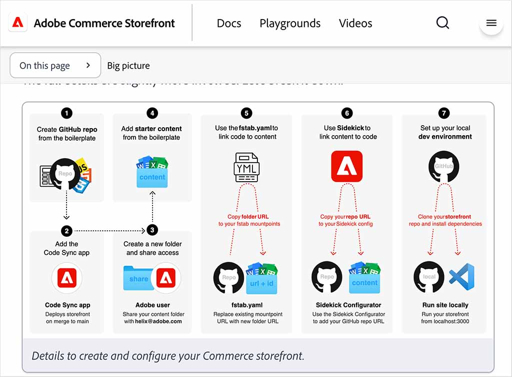Image resolution: width=512 pixels, height=377 pixels.
Task: Click the red Sidekick Adobe icon in step 6
Action: [347, 166]
